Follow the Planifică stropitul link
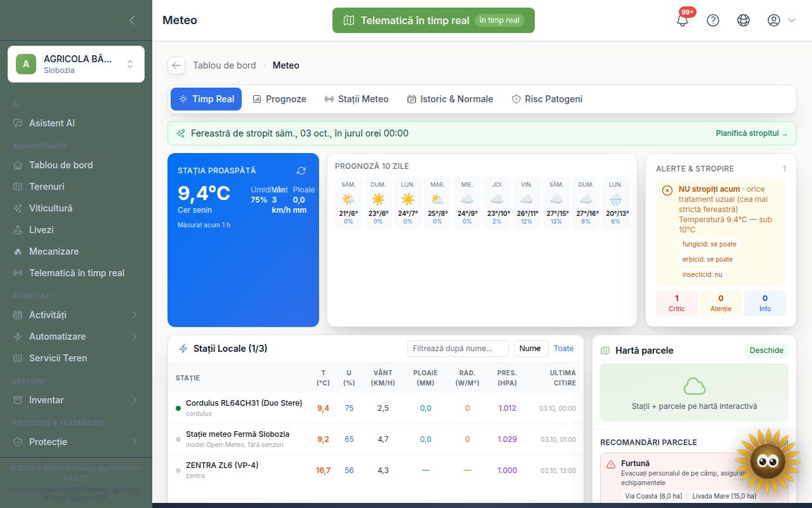This screenshot has height=508, width=812. (752, 133)
